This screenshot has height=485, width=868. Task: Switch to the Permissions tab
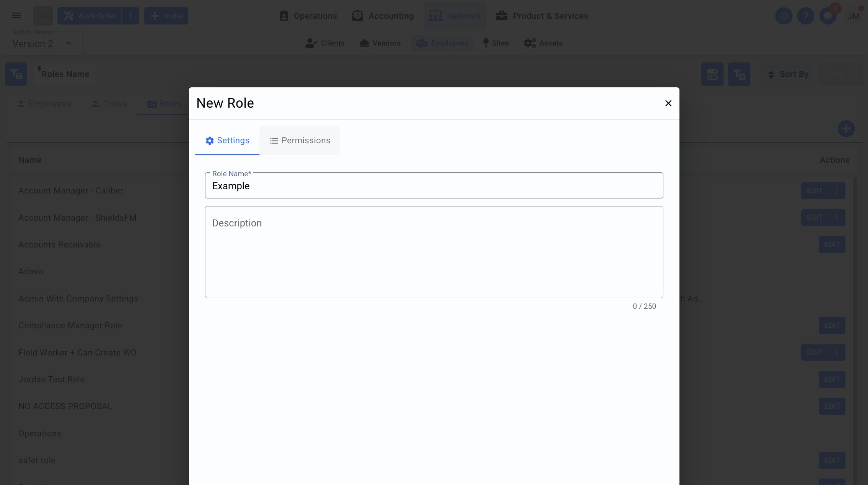[300, 141]
